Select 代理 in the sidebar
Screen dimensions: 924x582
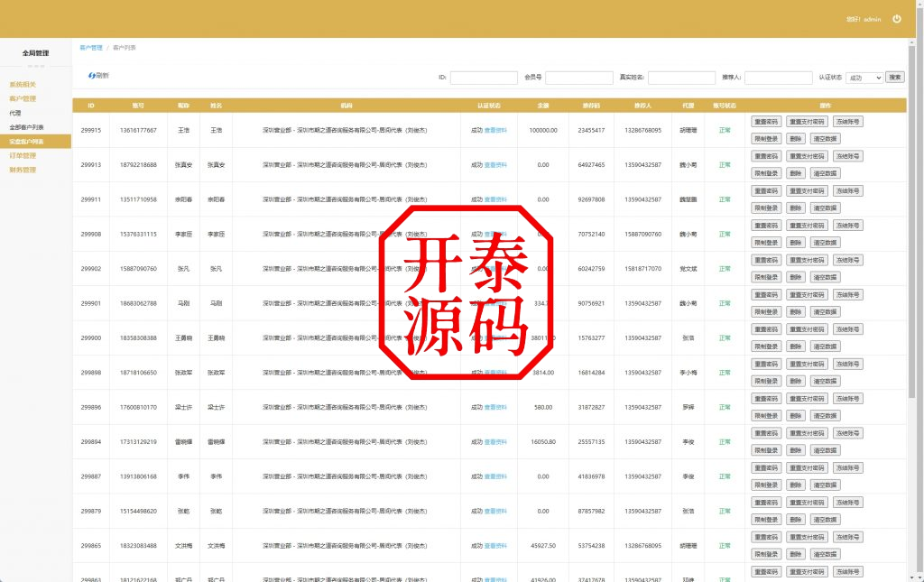click(x=14, y=113)
